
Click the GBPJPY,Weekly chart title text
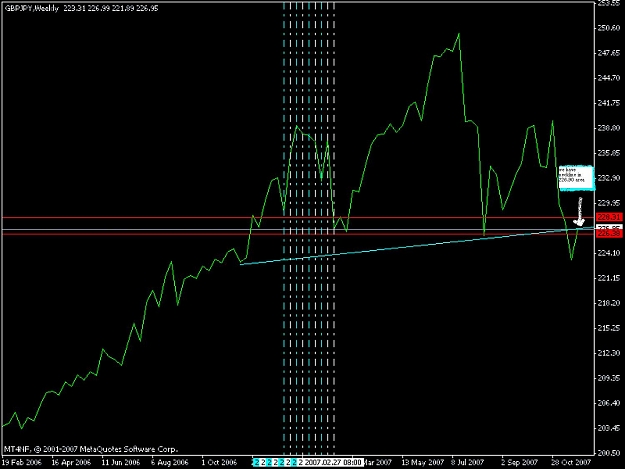[32, 8]
